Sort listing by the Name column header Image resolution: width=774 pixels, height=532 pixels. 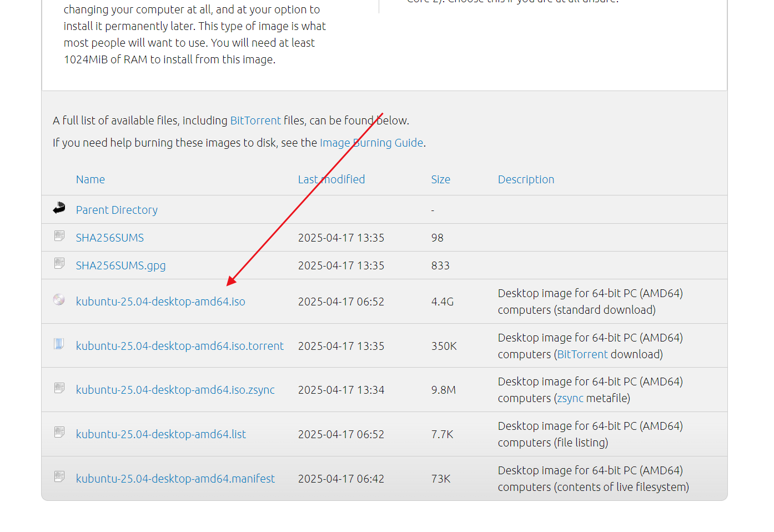click(x=90, y=179)
